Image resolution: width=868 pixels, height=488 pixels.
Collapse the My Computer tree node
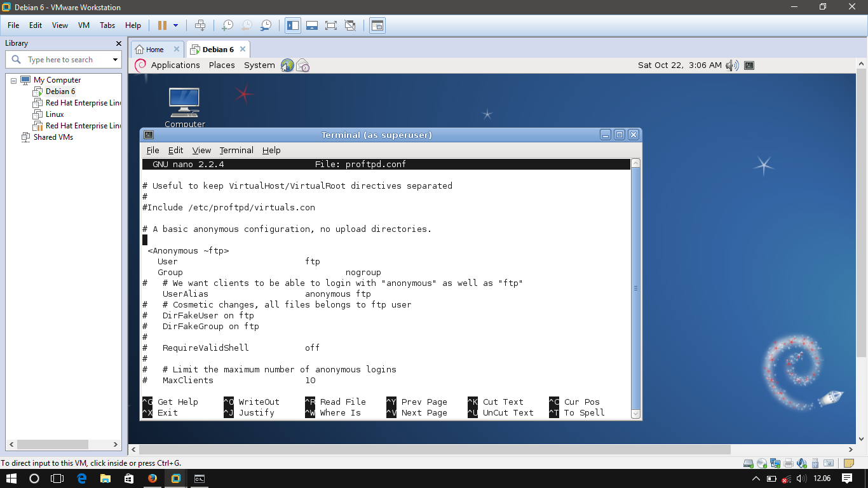[13, 80]
